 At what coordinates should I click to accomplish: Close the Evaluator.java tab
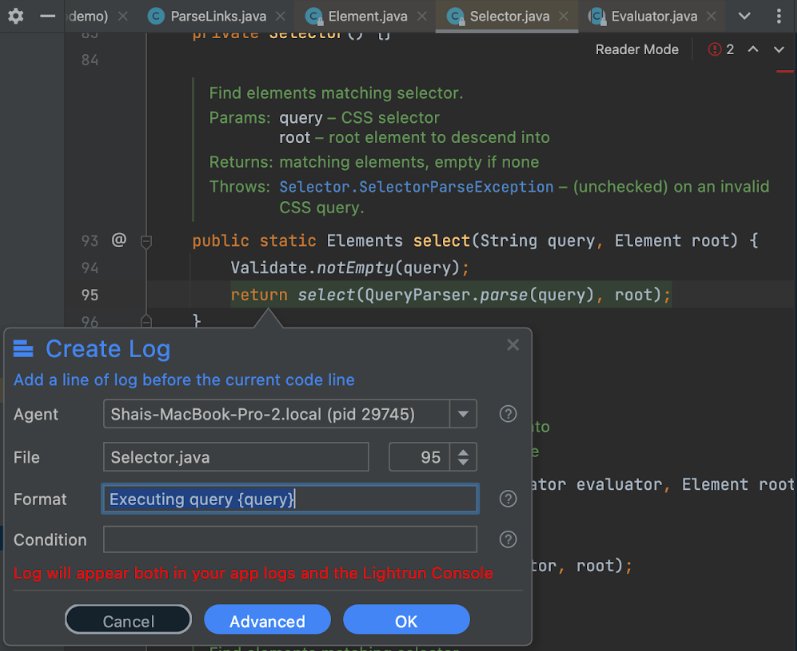pos(712,16)
